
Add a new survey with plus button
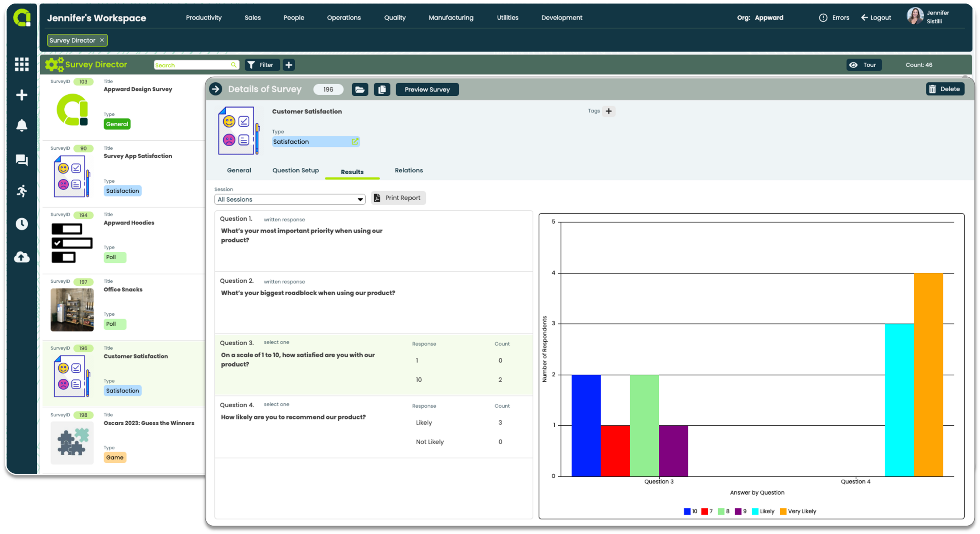coord(289,65)
